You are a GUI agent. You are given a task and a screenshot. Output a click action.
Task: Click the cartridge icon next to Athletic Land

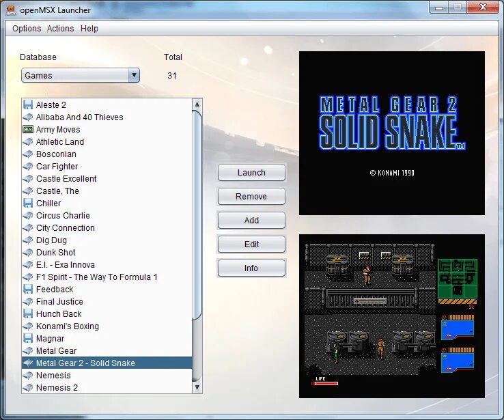point(28,142)
